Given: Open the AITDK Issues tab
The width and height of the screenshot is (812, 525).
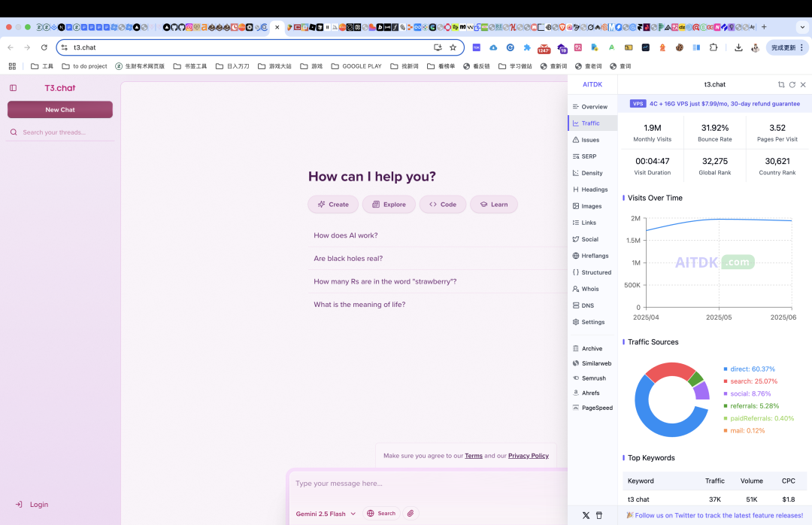Looking at the screenshot, I should (592, 140).
